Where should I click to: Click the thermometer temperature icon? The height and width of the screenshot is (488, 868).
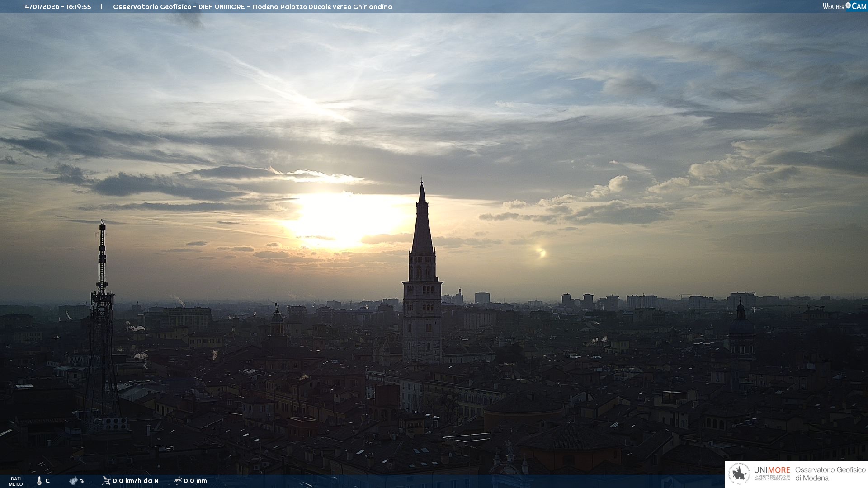point(39,481)
